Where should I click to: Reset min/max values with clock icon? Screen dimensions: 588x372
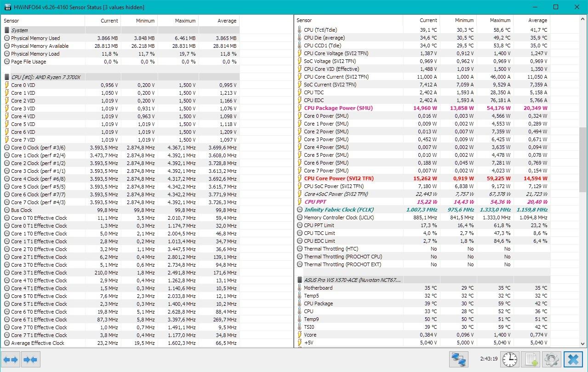tap(509, 359)
